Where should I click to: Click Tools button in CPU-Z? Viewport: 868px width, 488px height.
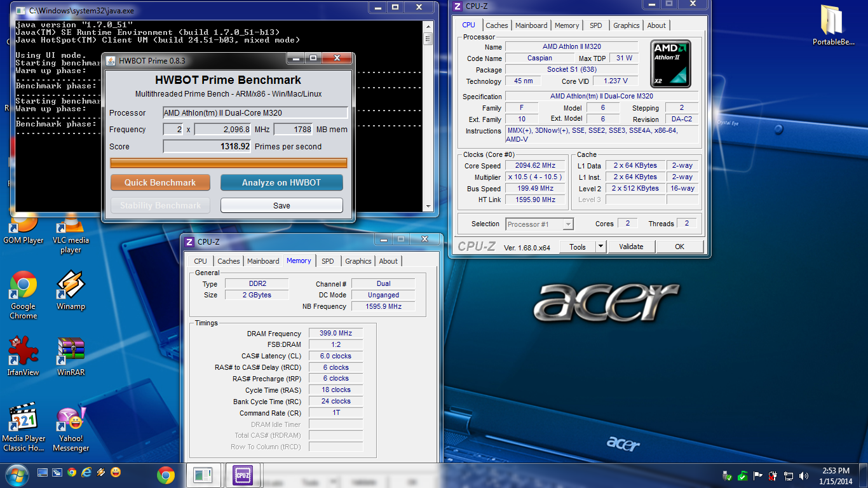pyautogui.click(x=578, y=247)
